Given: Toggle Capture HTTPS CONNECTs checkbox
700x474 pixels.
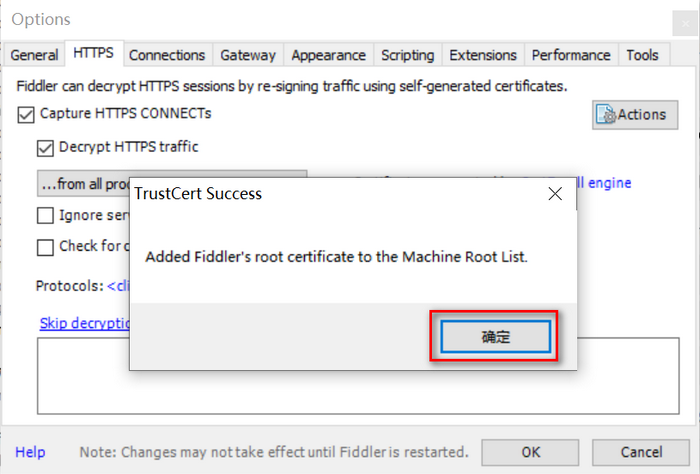Looking at the screenshot, I should tap(26, 114).
